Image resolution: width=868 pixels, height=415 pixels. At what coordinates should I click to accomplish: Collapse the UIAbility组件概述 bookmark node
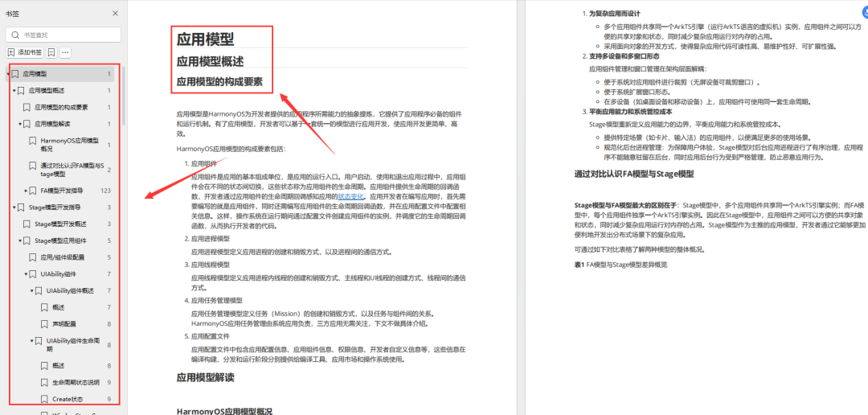point(32,290)
